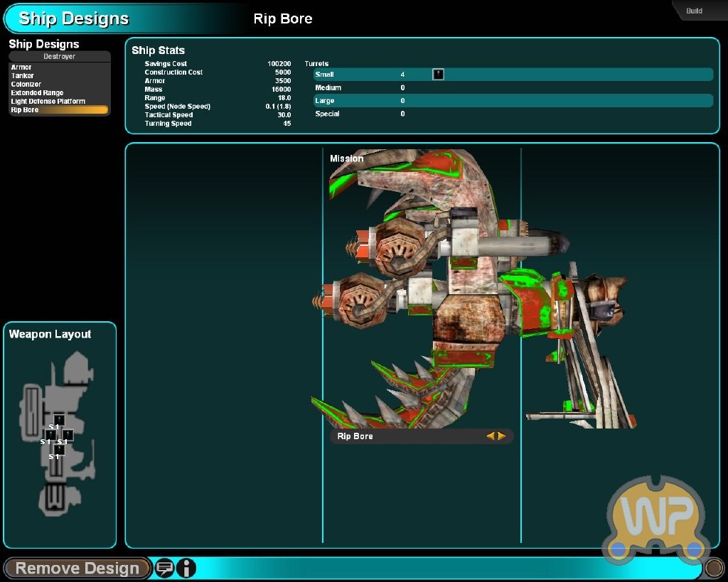
Task: Select Light Defense Platform design
Action: point(48,102)
